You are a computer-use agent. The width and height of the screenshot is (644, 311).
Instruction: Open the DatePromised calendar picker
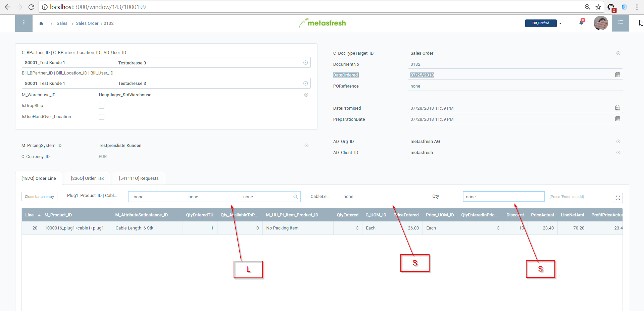pyautogui.click(x=618, y=108)
